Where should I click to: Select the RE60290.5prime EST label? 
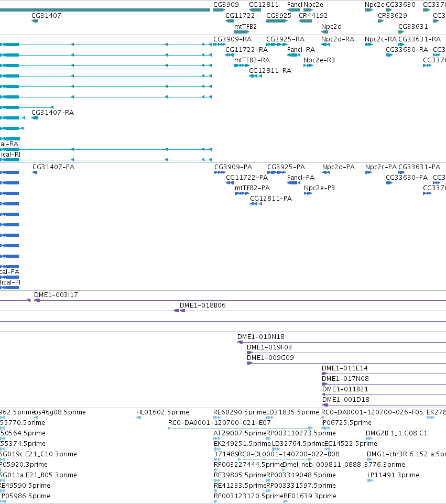pyautogui.click(x=240, y=412)
